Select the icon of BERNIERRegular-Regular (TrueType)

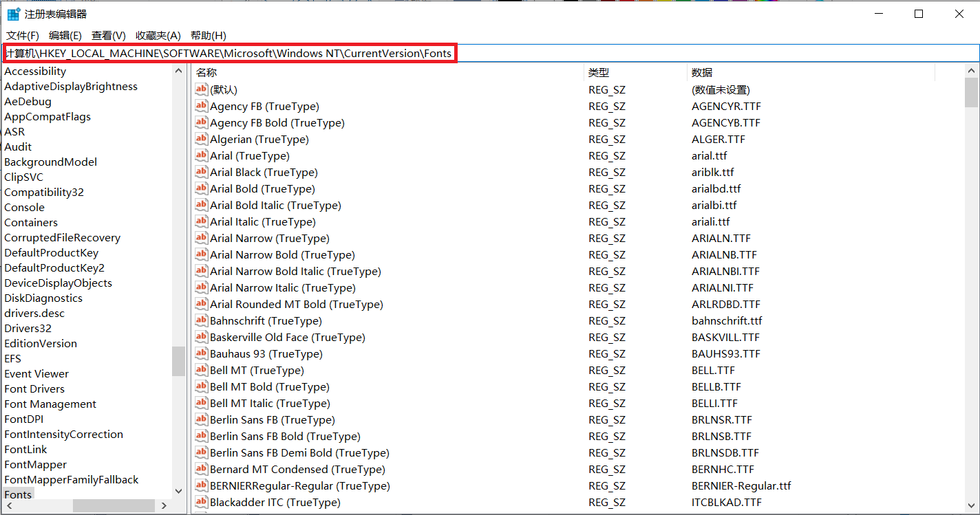pyautogui.click(x=201, y=485)
